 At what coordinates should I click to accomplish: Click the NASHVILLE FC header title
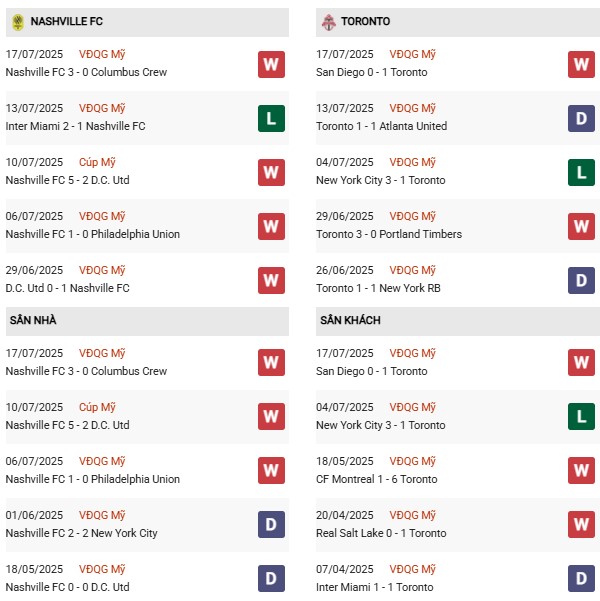(67, 21)
